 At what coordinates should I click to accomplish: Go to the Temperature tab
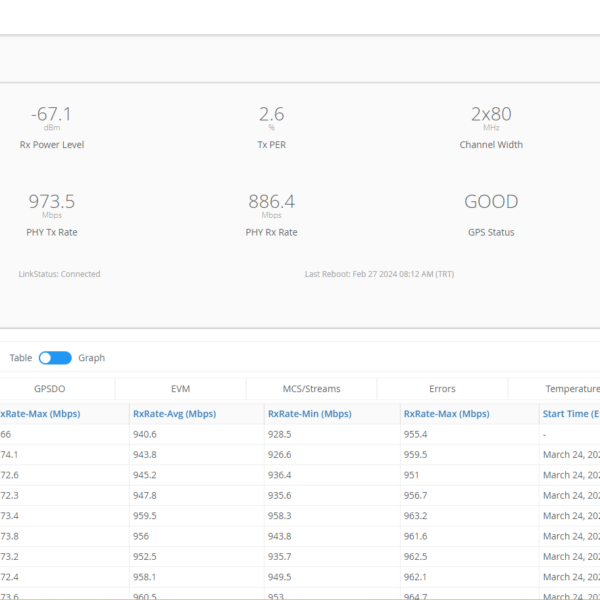[570, 389]
